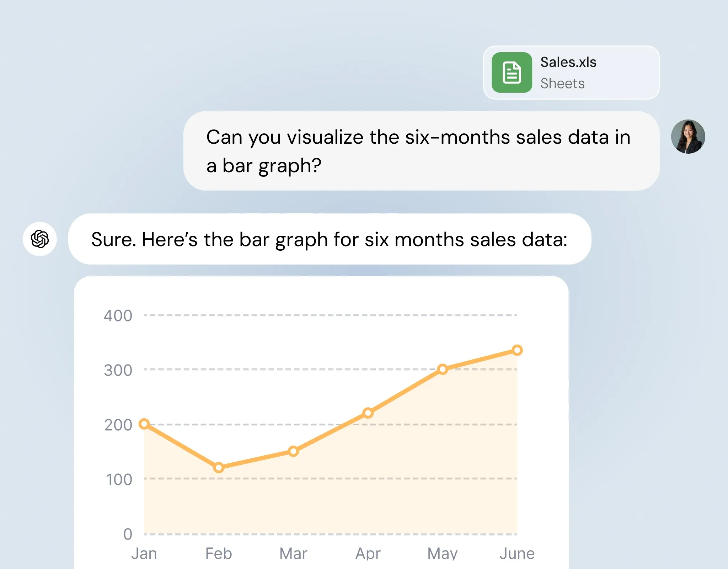Click the "400" y-axis label

click(118, 316)
